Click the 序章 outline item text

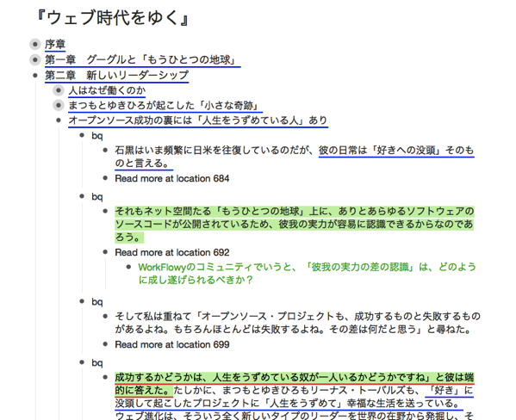tap(55, 44)
